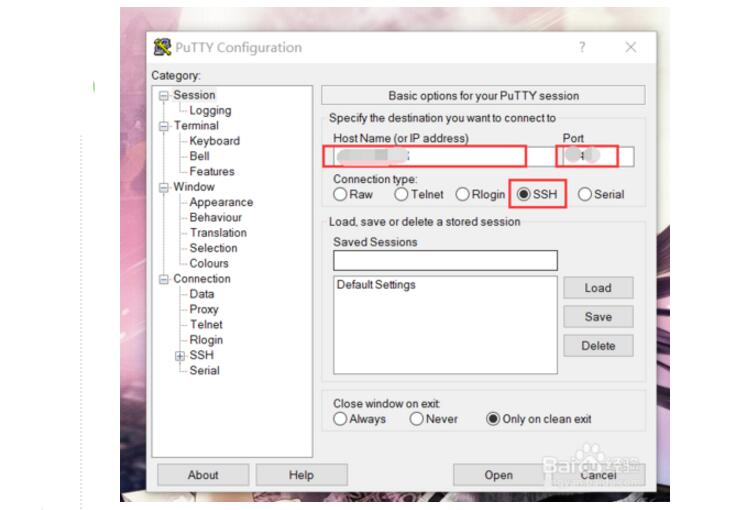Screen dimensions: 756x510
Task: Click the Port input field
Action: (x=597, y=156)
